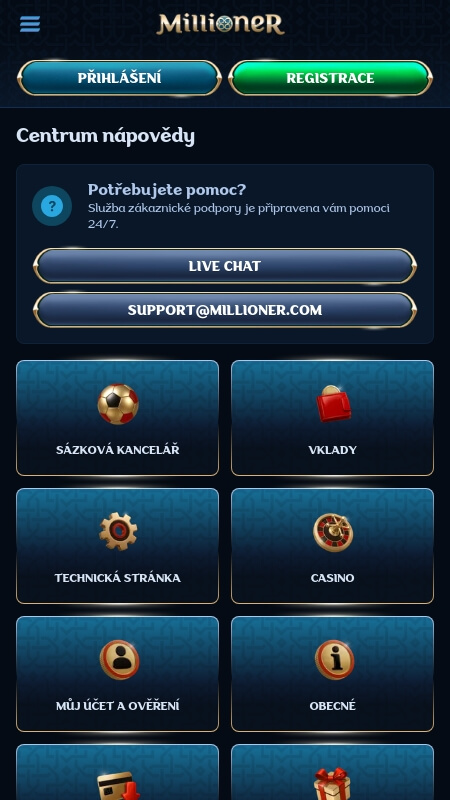
Task: Click the user profile coin icon
Action: (x=119, y=660)
